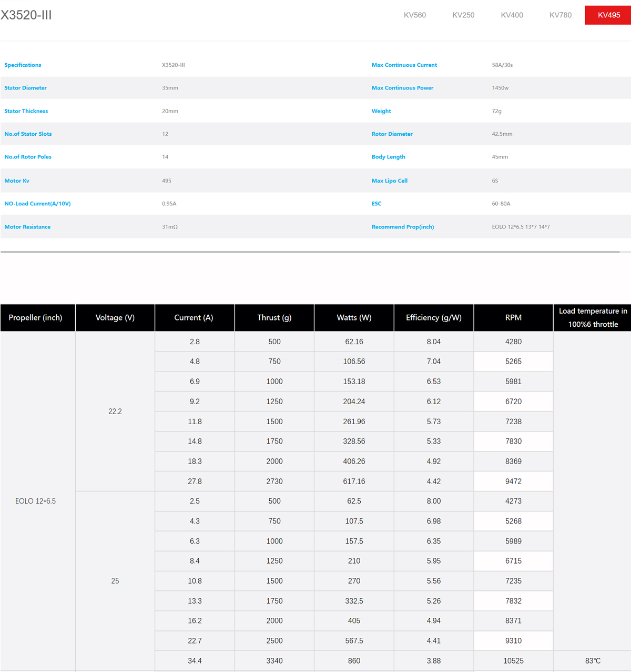
Task: Click the Recommend Prop(inch) label
Action: 402,227
